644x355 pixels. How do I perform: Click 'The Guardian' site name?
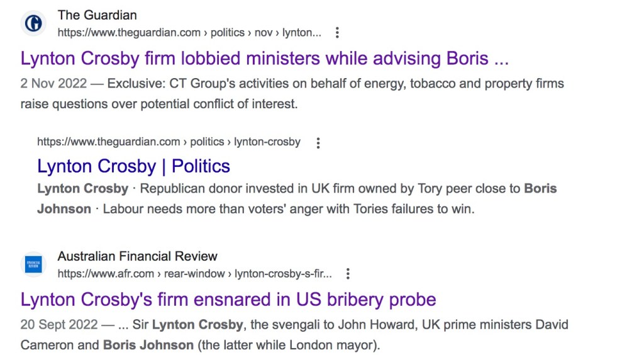(97, 15)
